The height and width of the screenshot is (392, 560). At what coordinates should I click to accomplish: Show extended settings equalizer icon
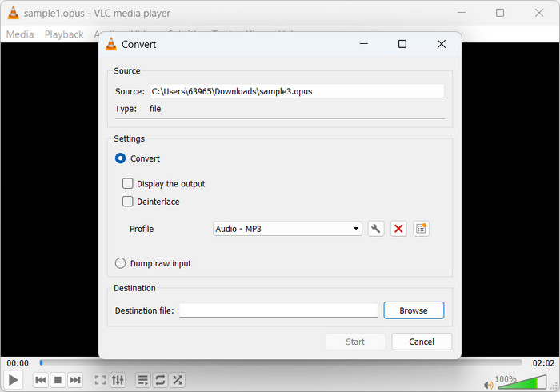118,380
